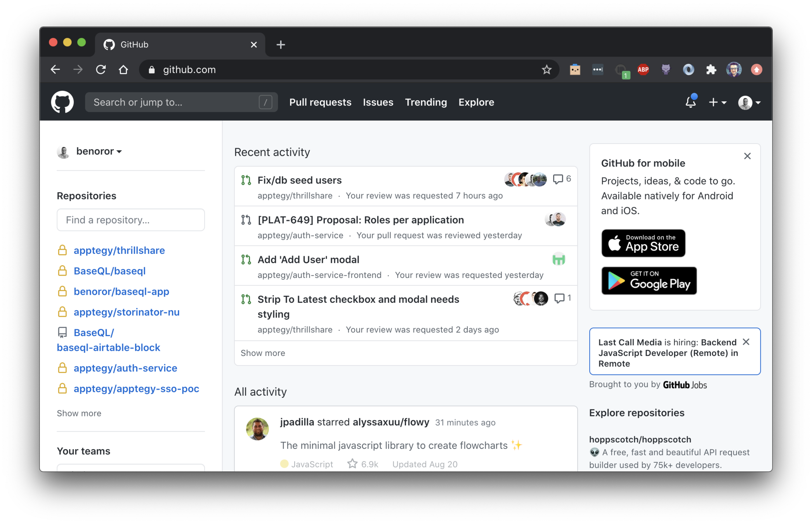Click Show more under Recent activity

pos(263,353)
